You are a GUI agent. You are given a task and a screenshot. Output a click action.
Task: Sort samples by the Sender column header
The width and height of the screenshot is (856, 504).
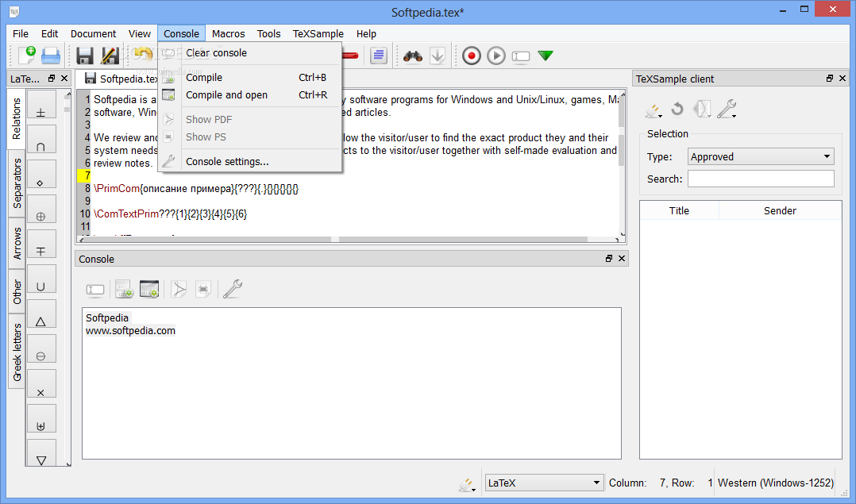pos(780,210)
